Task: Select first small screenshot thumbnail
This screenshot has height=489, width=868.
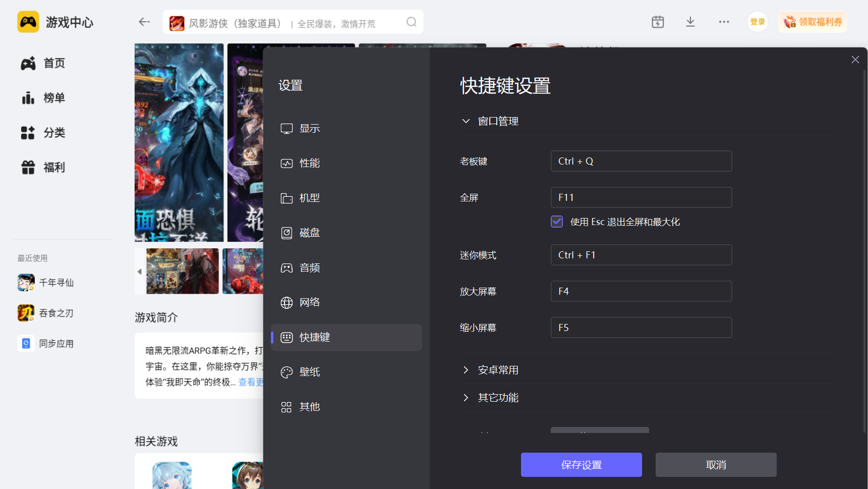Action: 183,271
